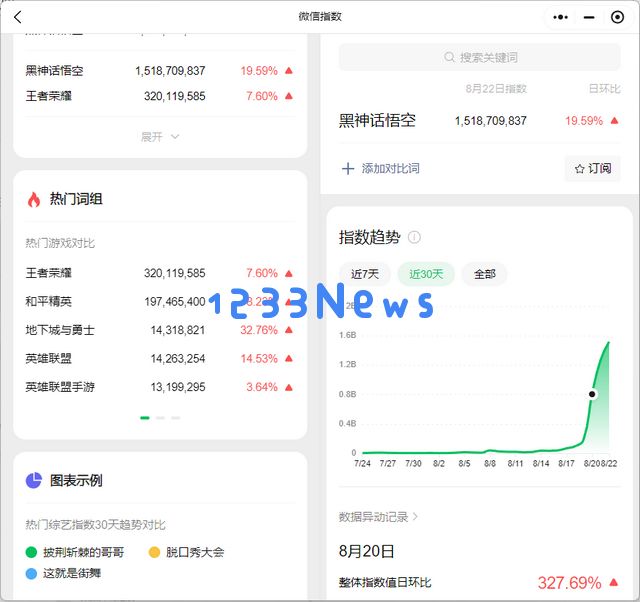640x602 pixels.
Task: Toggle the green 披荆斩棘的哥哥 legend dot
Action: [x=31, y=553]
